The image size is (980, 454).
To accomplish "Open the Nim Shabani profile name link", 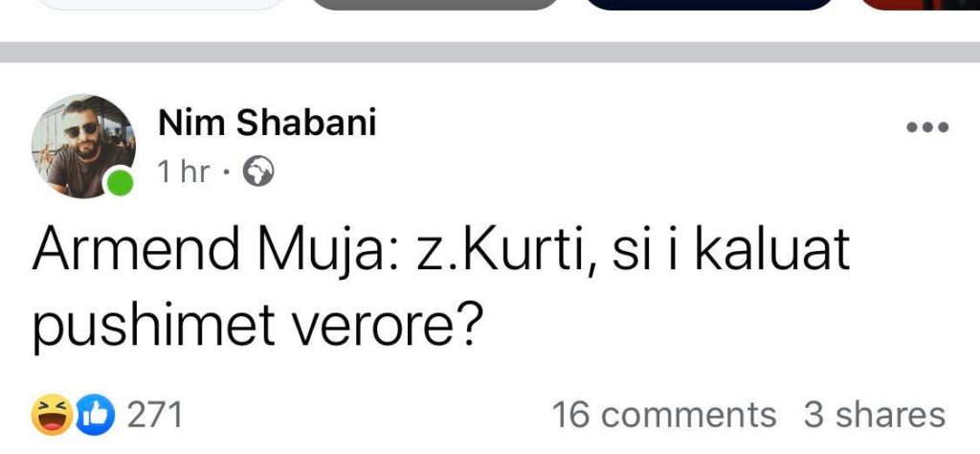I will click(x=267, y=123).
